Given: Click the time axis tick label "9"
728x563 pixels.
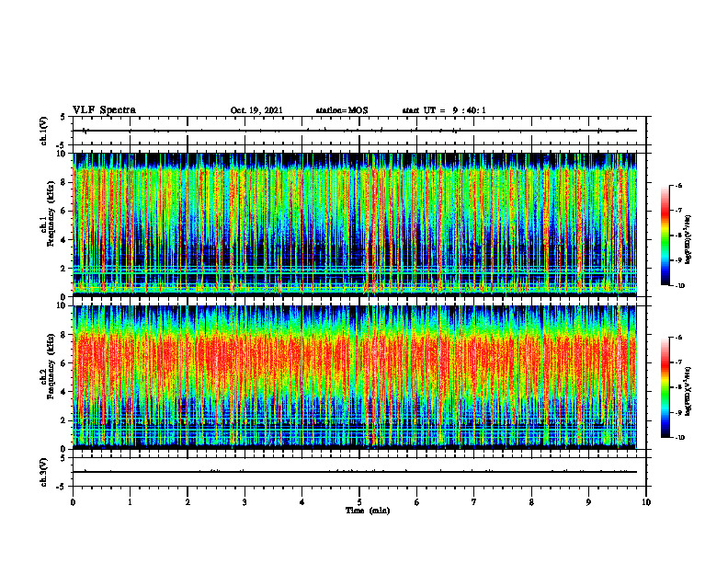Looking at the screenshot, I should [588, 502].
